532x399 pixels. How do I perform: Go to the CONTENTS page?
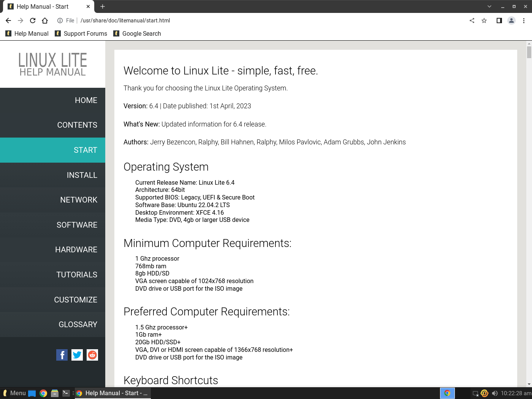tap(77, 125)
